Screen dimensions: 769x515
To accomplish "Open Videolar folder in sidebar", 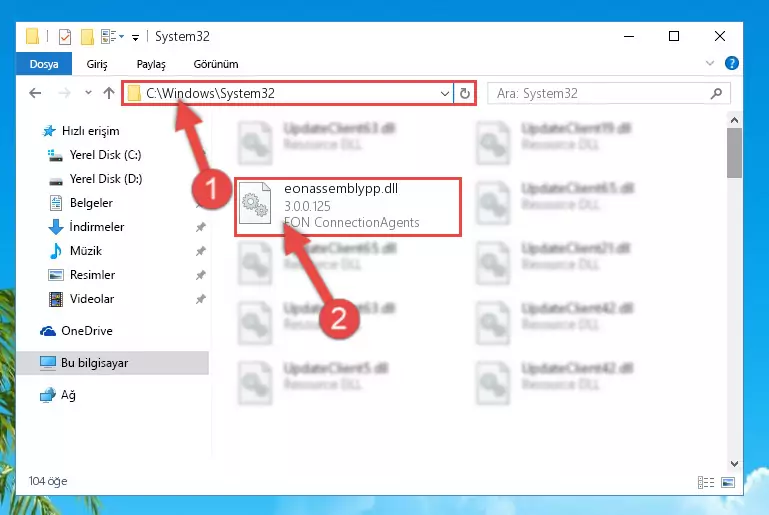I will (81, 299).
